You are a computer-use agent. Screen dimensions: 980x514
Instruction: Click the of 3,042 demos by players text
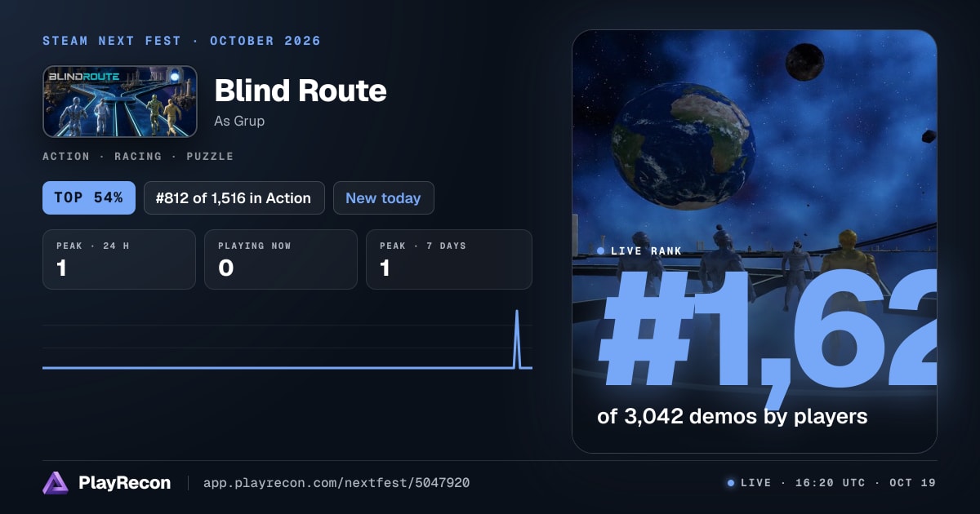732,416
